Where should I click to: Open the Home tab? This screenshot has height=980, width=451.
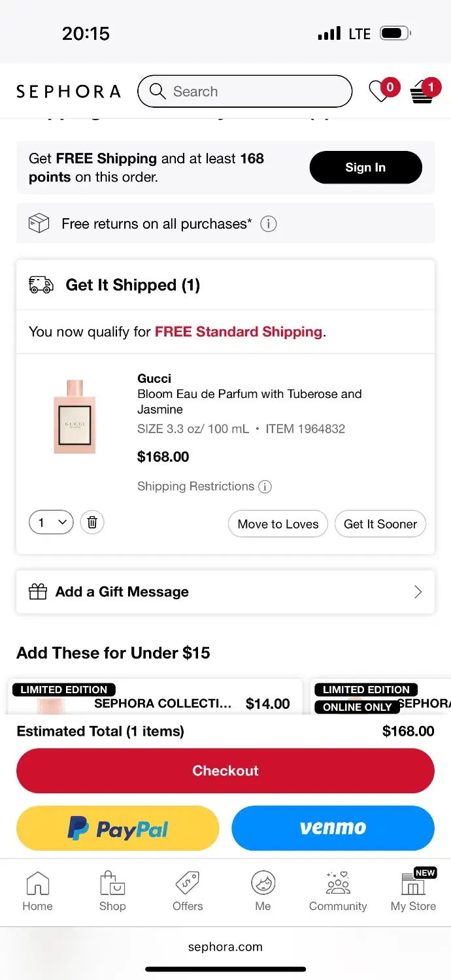(x=37, y=892)
